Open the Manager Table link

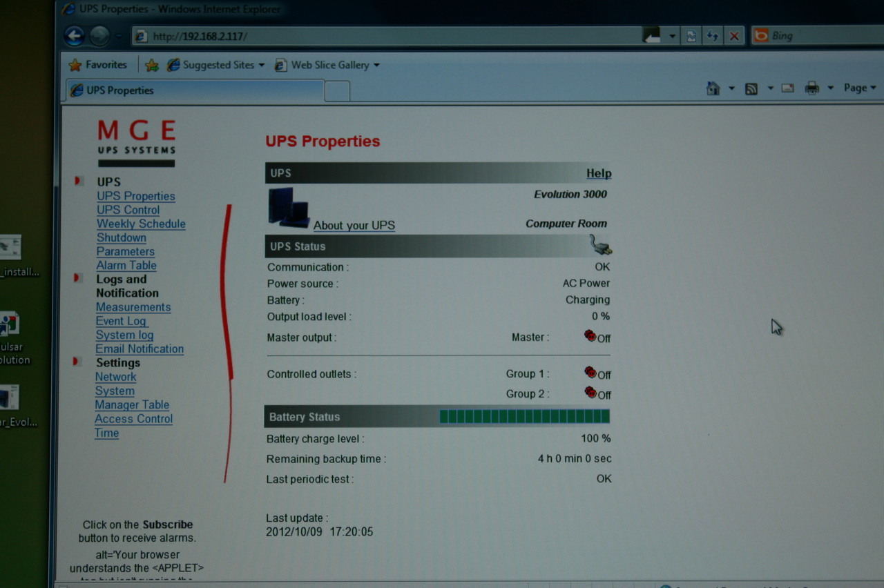click(132, 404)
